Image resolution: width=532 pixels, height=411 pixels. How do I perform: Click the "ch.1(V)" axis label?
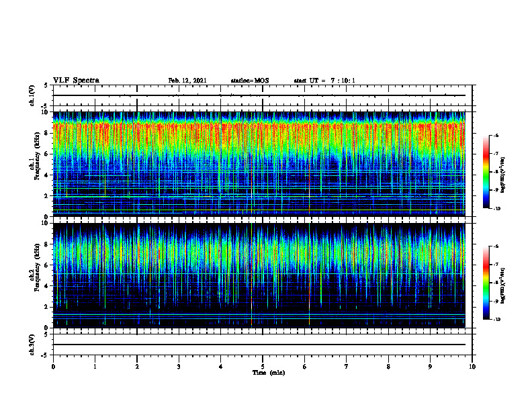click(32, 95)
